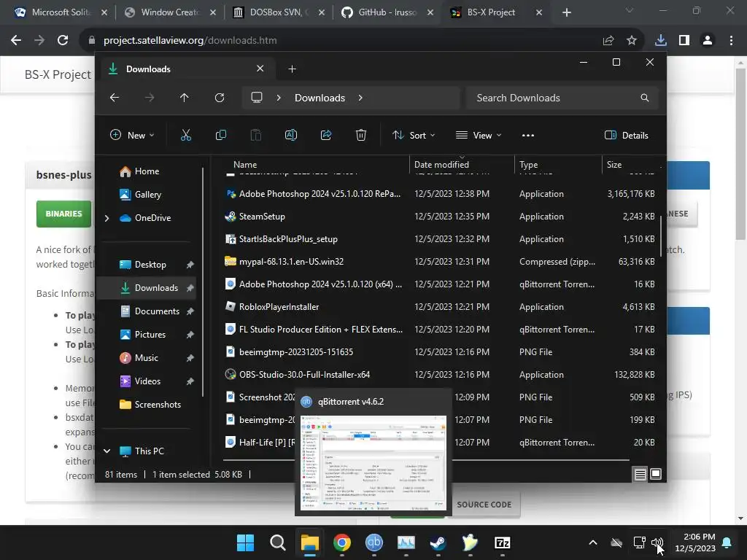Open the See more ellipsis menu
The width and height of the screenshot is (747, 560).
(528, 135)
